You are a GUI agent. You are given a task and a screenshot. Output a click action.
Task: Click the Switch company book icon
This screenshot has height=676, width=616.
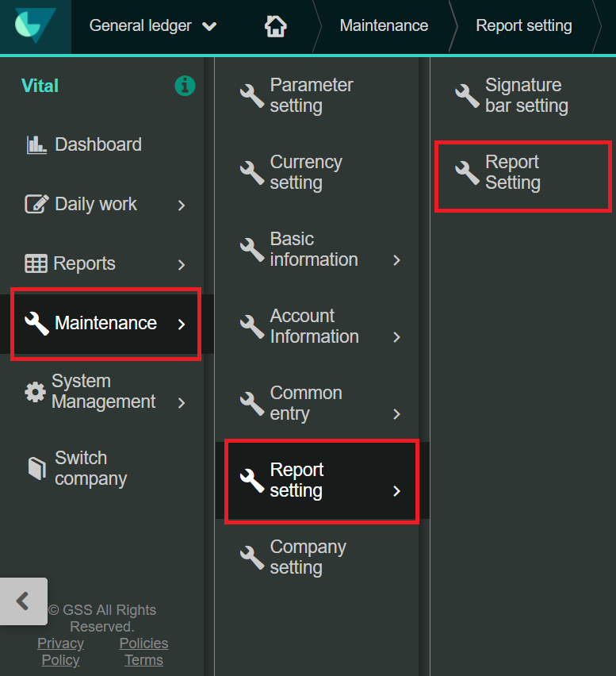click(36, 468)
